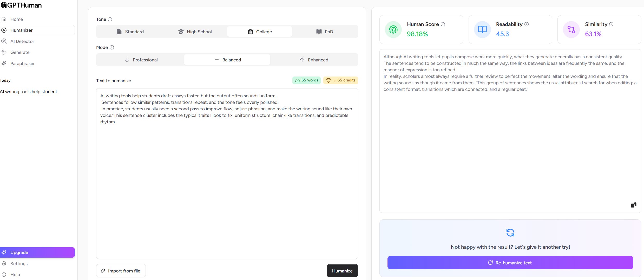Click the green fingerprint Human Score icon
The width and height of the screenshot is (644, 280).
[393, 30]
